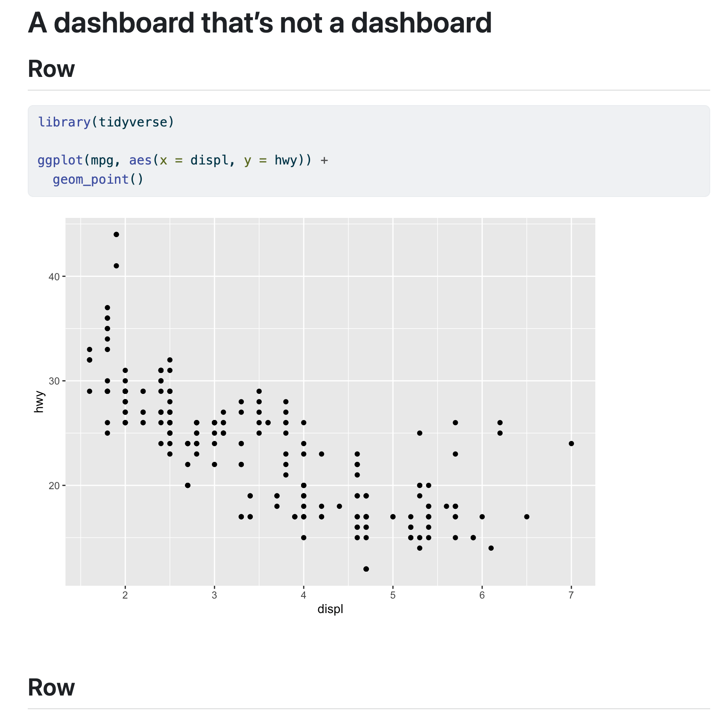Click the rotated 'hwy' y-axis title
The height and width of the screenshot is (728, 726).
tap(39, 402)
